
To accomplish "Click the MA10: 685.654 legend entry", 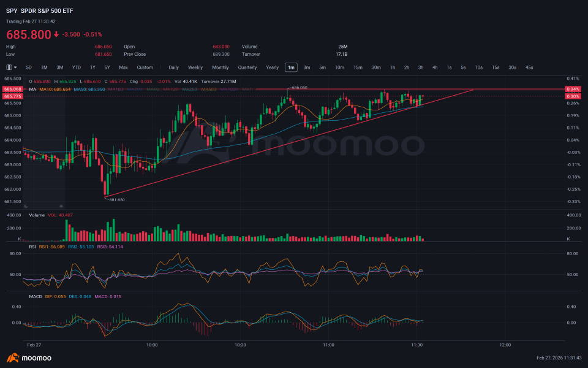I will [x=55, y=90].
